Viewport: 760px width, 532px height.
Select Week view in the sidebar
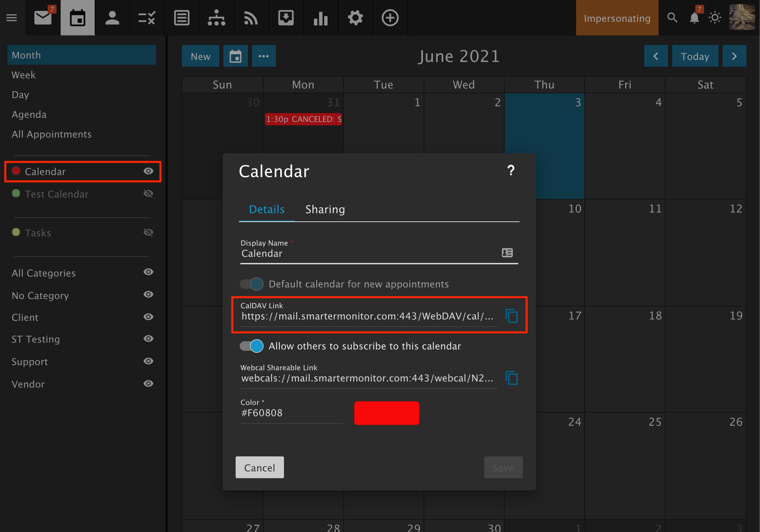(x=23, y=75)
